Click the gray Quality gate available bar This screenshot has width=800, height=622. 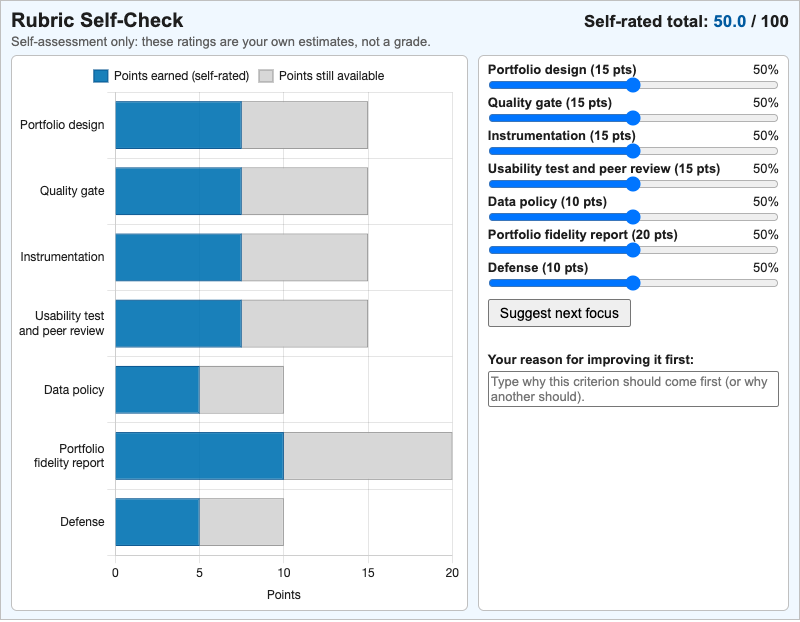(305, 191)
